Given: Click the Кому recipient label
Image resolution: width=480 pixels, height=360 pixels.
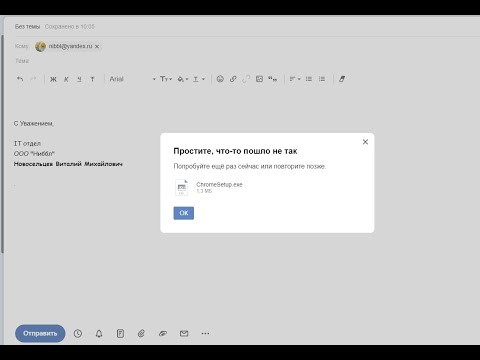Looking at the screenshot, I should (x=21, y=46).
